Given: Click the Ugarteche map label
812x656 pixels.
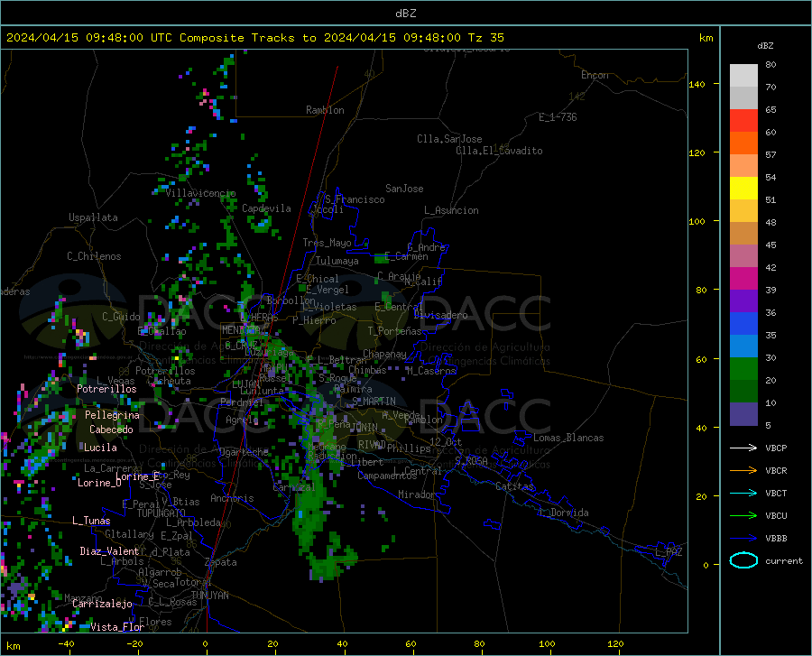Looking at the screenshot, I should [244, 451].
